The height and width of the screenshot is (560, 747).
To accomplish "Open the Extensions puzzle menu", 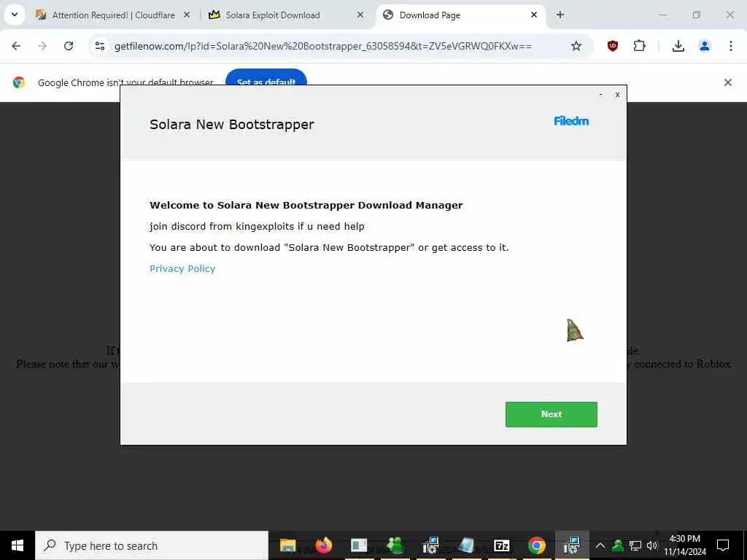I will pyautogui.click(x=639, y=46).
